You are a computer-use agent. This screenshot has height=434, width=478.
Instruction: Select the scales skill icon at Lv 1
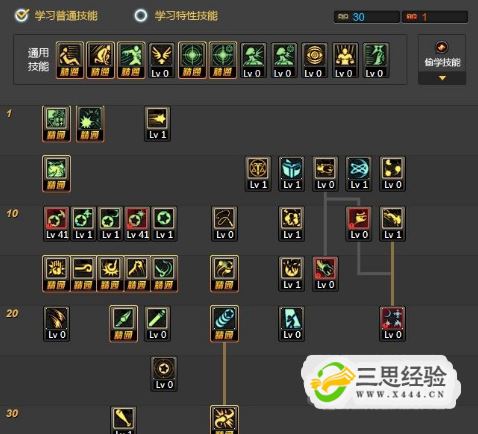[258, 174]
